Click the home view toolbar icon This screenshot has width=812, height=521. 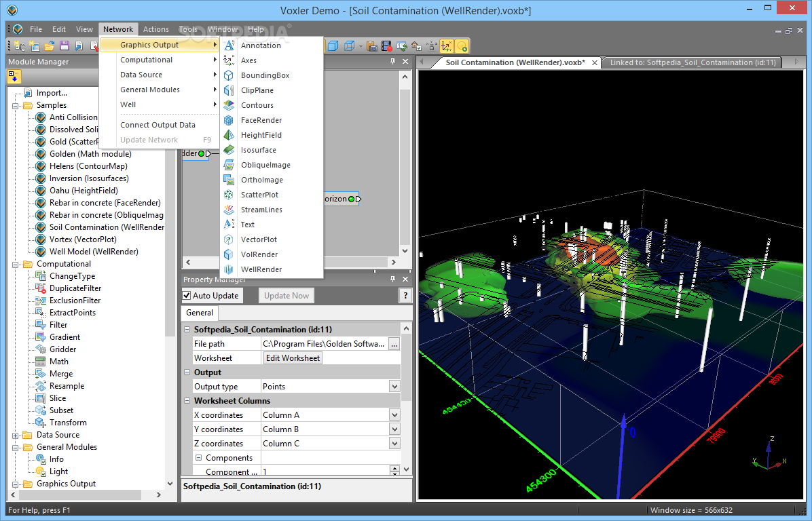[x=416, y=46]
